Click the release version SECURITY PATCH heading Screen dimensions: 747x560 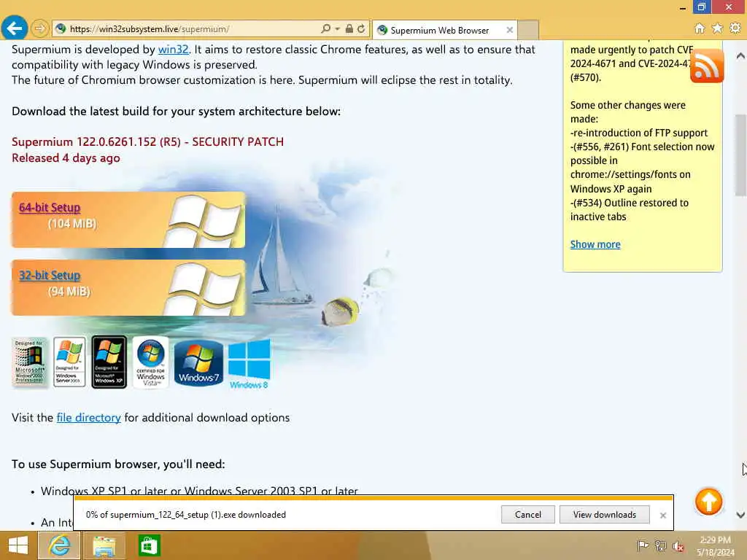(x=147, y=142)
